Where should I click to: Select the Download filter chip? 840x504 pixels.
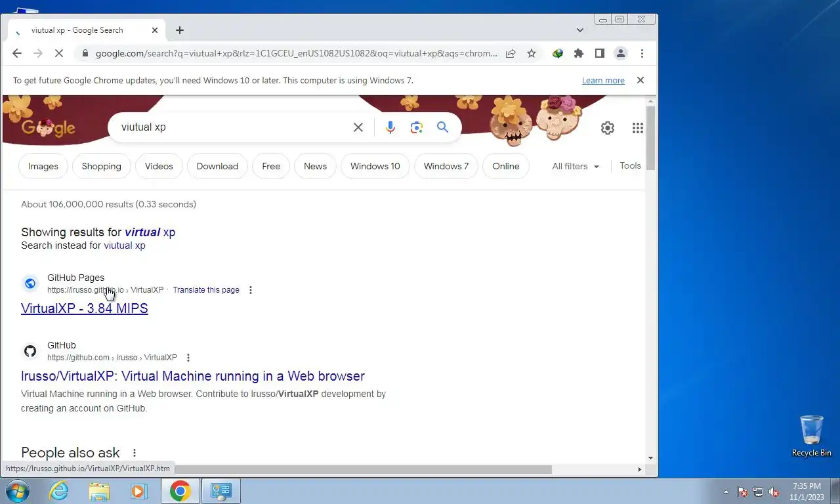click(217, 166)
